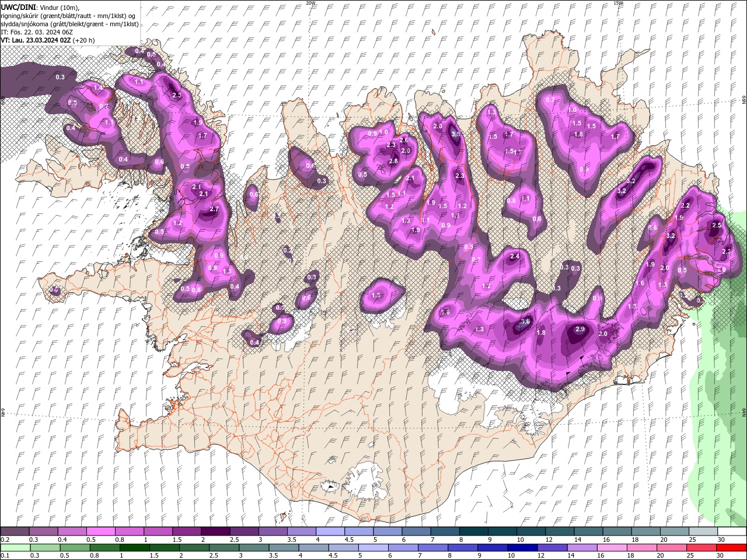The height and width of the screenshot is (560, 747).
Task: Click the "UWC/DINI: Vindur (10m)," title line
Action: [40, 7]
